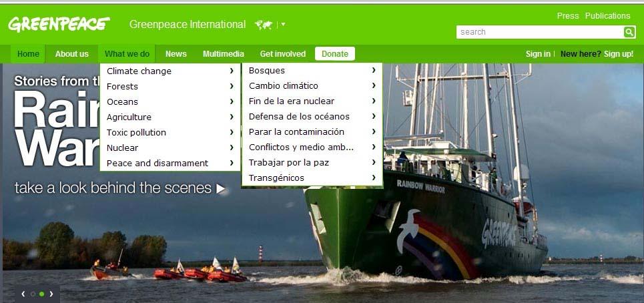Image resolution: width=644 pixels, height=303 pixels.
Task: Expand the Bosques submenu arrow
Action: 374,70
